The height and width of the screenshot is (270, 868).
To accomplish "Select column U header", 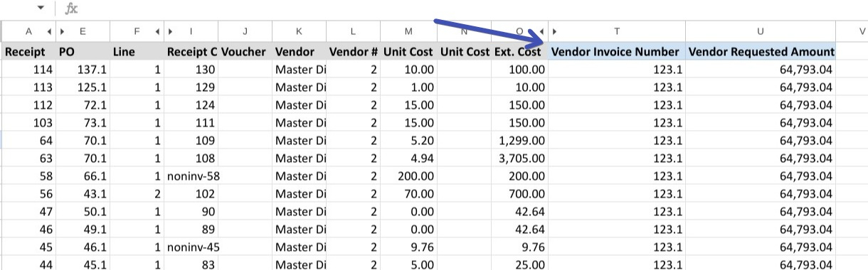I will pyautogui.click(x=760, y=31).
